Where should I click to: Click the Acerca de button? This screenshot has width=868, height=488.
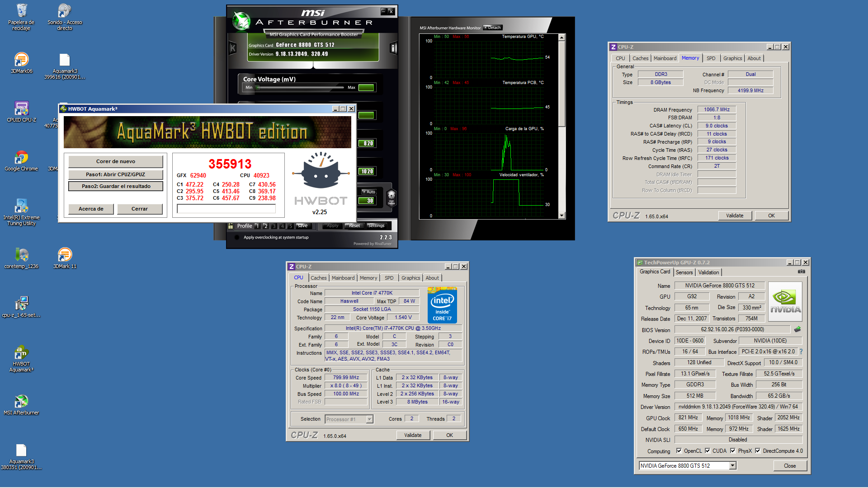pos(91,209)
